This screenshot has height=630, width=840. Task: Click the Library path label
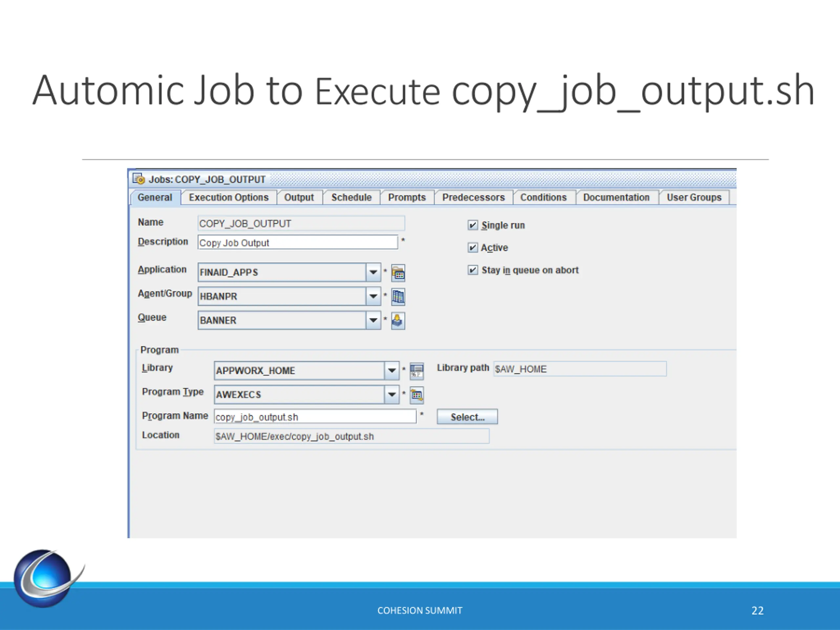pyautogui.click(x=463, y=367)
